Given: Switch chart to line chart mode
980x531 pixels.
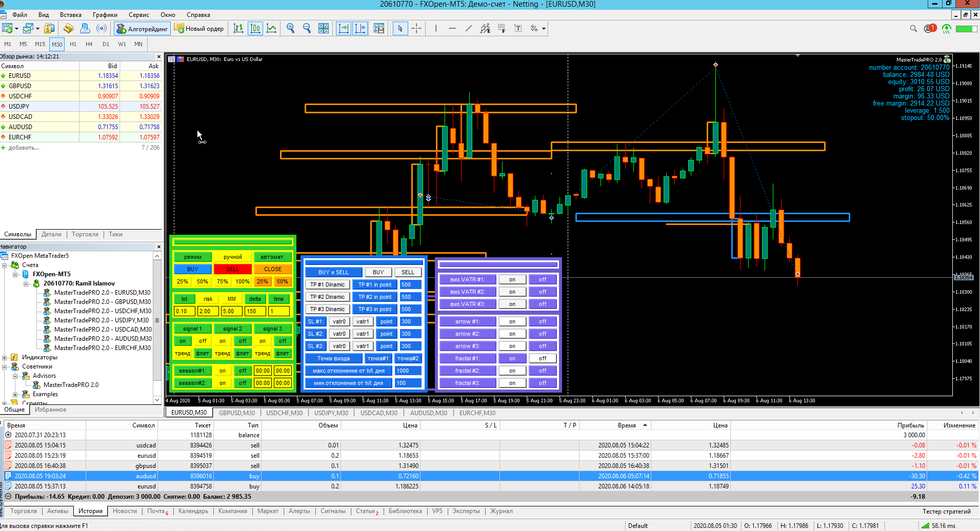Looking at the screenshot, I should coord(272,28).
